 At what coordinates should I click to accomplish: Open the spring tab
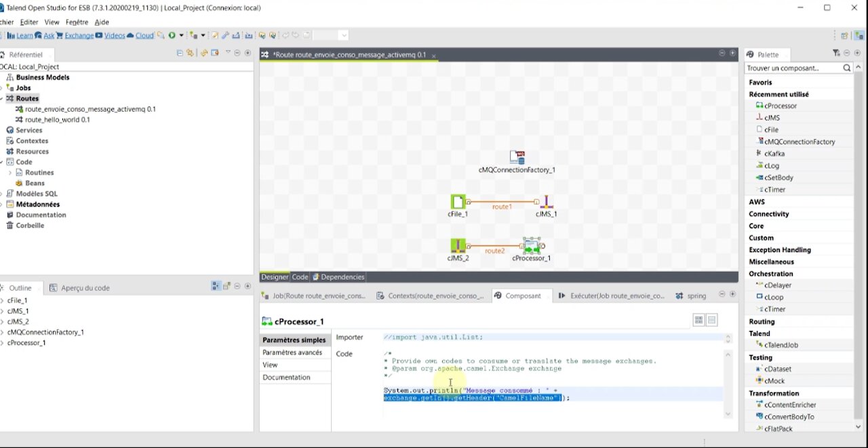click(x=691, y=296)
